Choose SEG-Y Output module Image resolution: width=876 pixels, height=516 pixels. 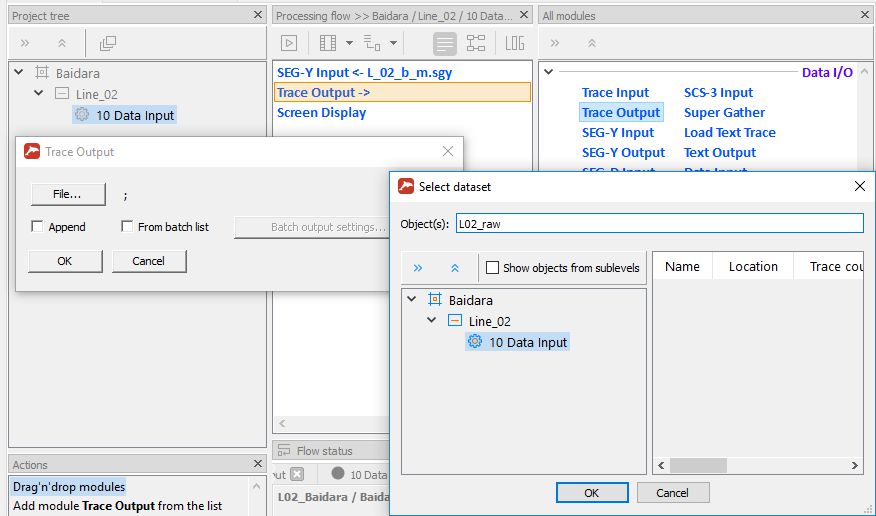click(623, 152)
